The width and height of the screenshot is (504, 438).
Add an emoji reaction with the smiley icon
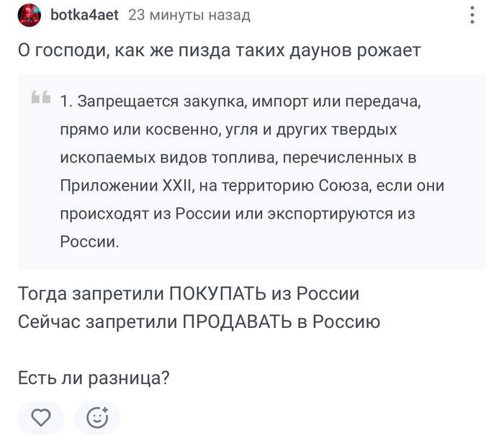(x=96, y=417)
